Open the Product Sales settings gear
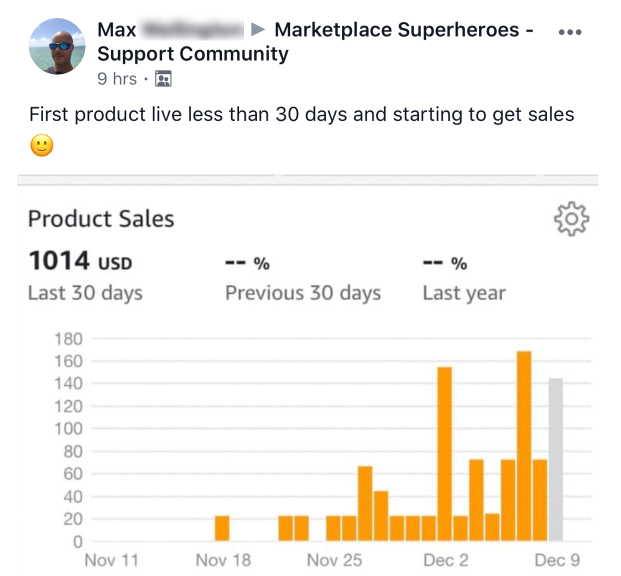The width and height of the screenshot is (621, 576). click(571, 219)
